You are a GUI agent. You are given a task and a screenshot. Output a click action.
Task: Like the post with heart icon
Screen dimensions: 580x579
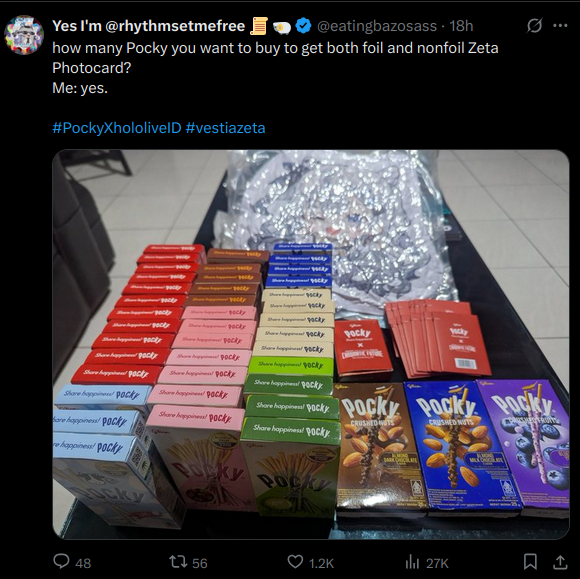click(295, 562)
